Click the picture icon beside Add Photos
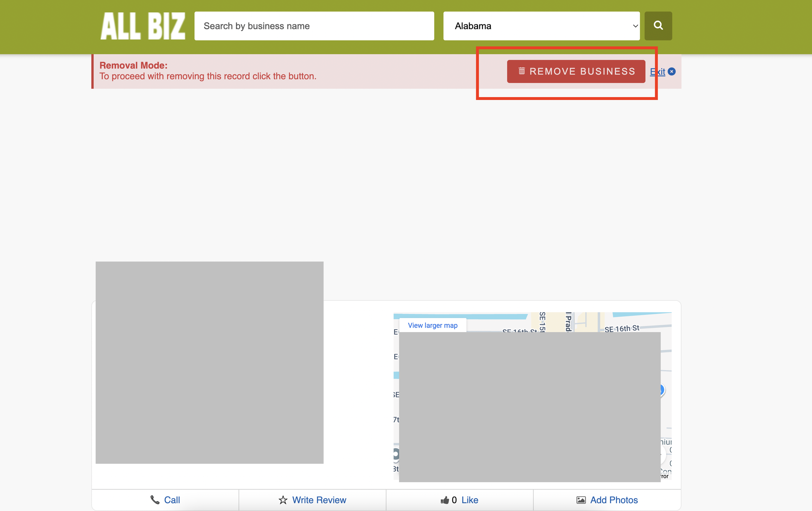The width and height of the screenshot is (812, 511). 581,500
